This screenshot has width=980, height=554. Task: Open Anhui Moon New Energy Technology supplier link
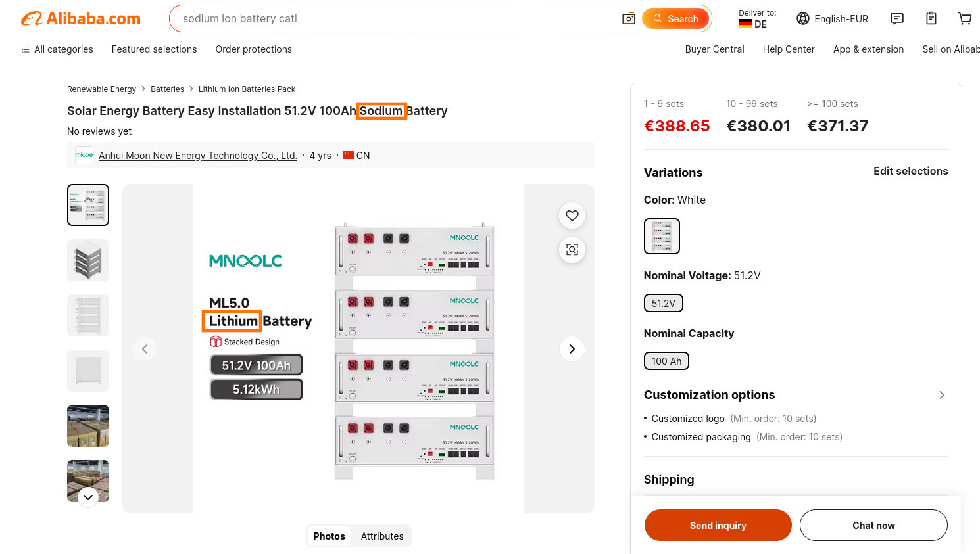pyautogui.click(x=197, y=156)
